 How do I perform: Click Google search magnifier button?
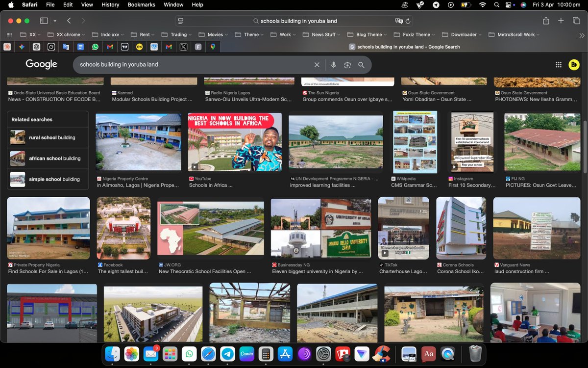361,65
